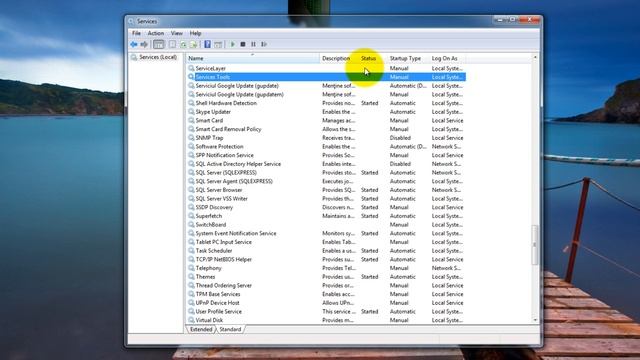This screenshot has height=360, width=640.
Task: Click the gear icon beside Themes
Action: pyautogui.click(x=191, y=277)
